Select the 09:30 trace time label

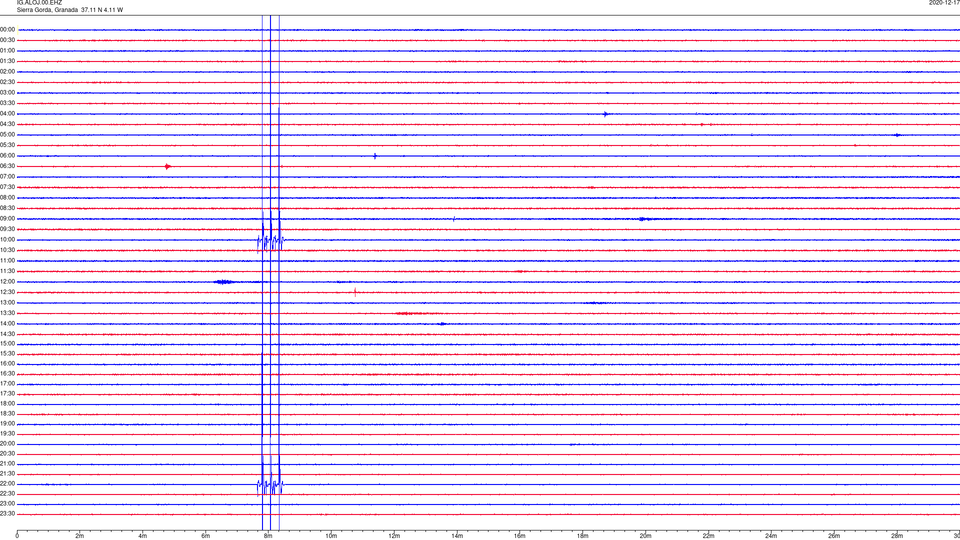[7, 229]
